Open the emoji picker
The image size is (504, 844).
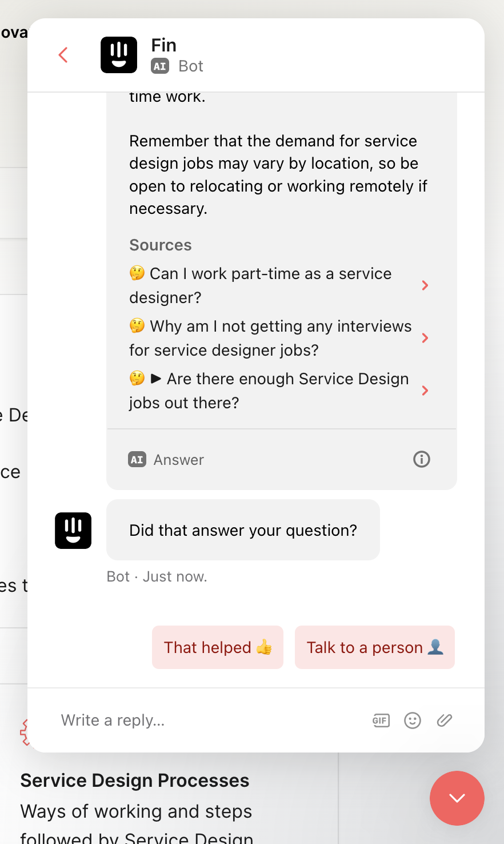click(413, 720)
